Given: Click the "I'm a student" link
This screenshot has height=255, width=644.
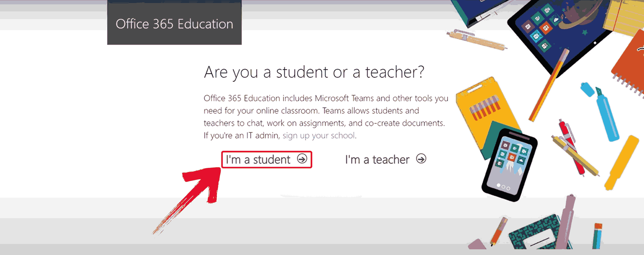Looking at the screenshot, I should pos(266,160).
